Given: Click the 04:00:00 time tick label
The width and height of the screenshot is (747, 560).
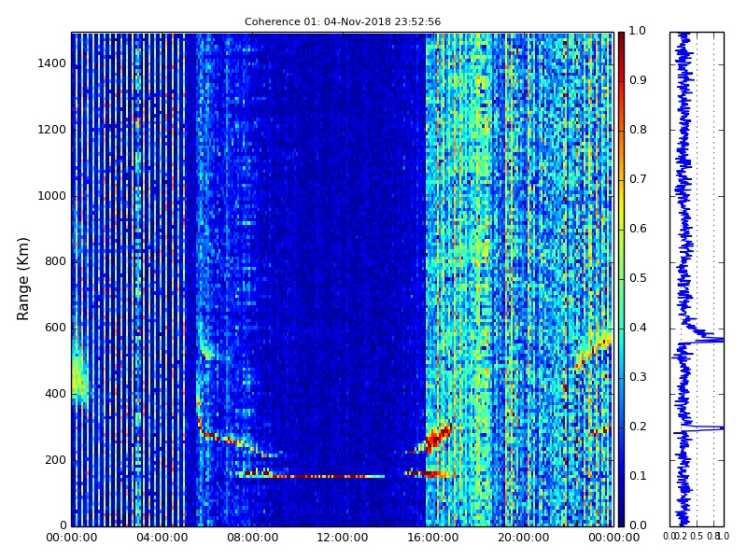Looking at the screenshot, I should (162, 538).
